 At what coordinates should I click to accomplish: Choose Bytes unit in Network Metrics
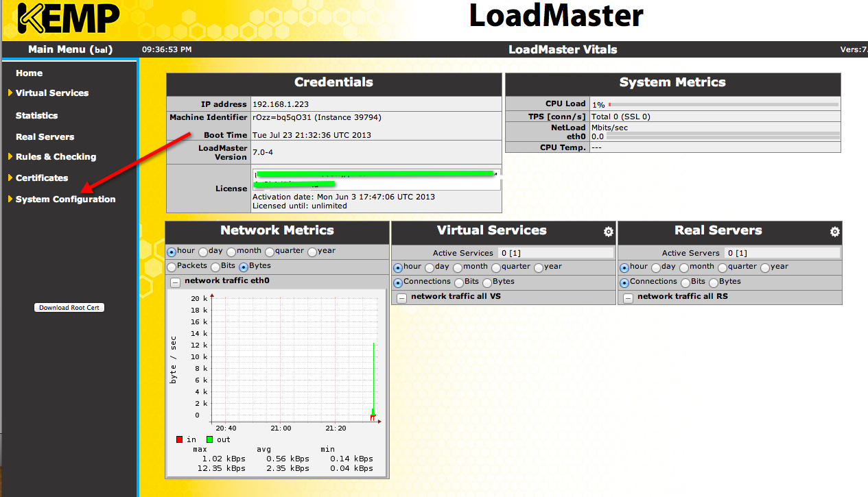tap(244, 267)
